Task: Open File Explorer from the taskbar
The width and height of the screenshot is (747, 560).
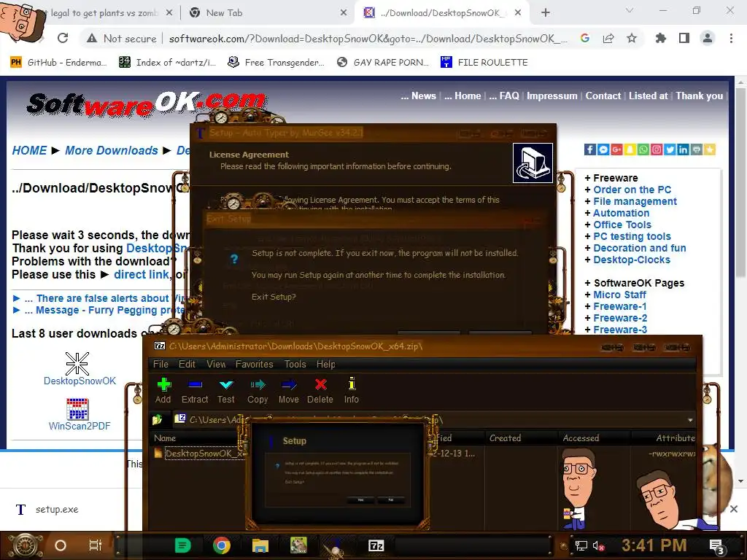Action: pyautogui.click(x=260, y=545)
